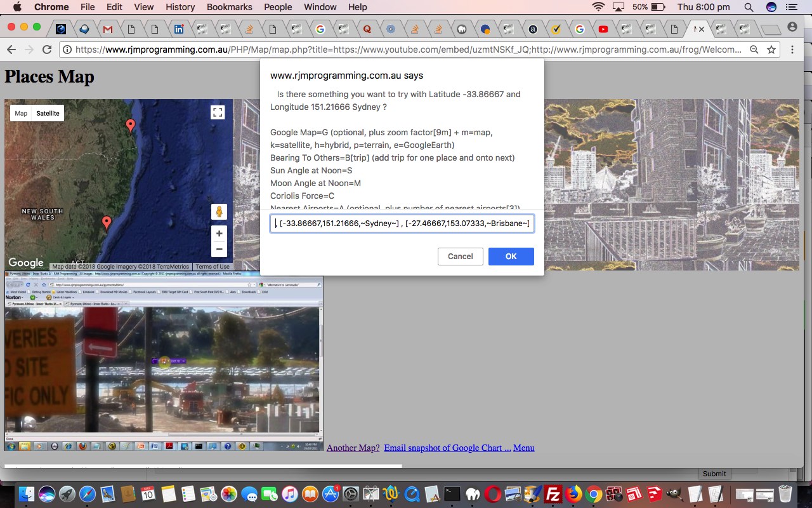
Task: Open the Bookmarks menu
Action: [x=229, y=7]
